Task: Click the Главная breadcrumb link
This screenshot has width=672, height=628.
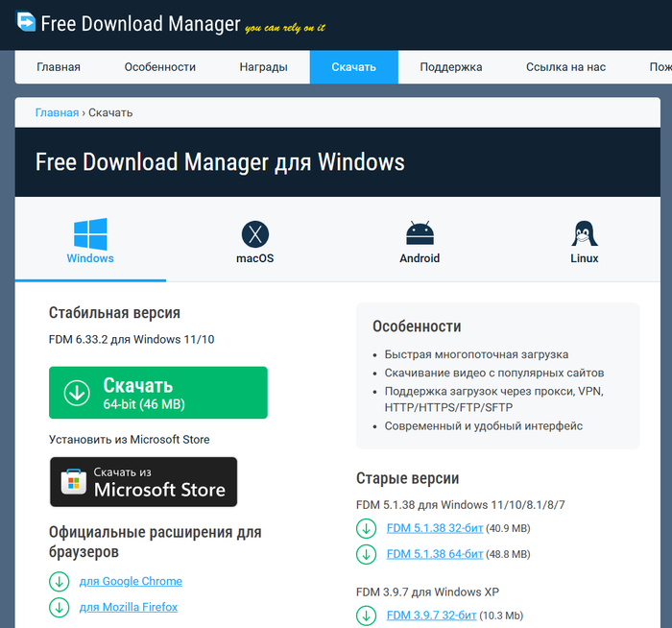Action: pyautogui.click(x=57, y=112)
